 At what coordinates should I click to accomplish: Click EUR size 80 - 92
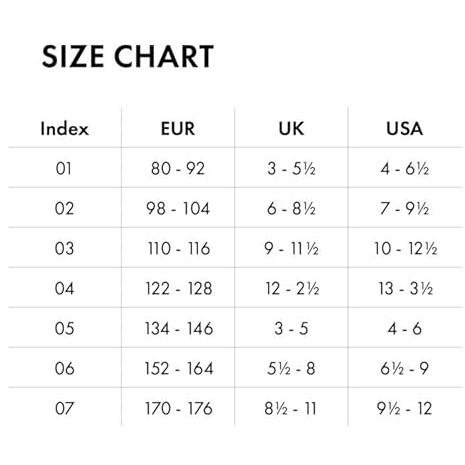point(178,168)
